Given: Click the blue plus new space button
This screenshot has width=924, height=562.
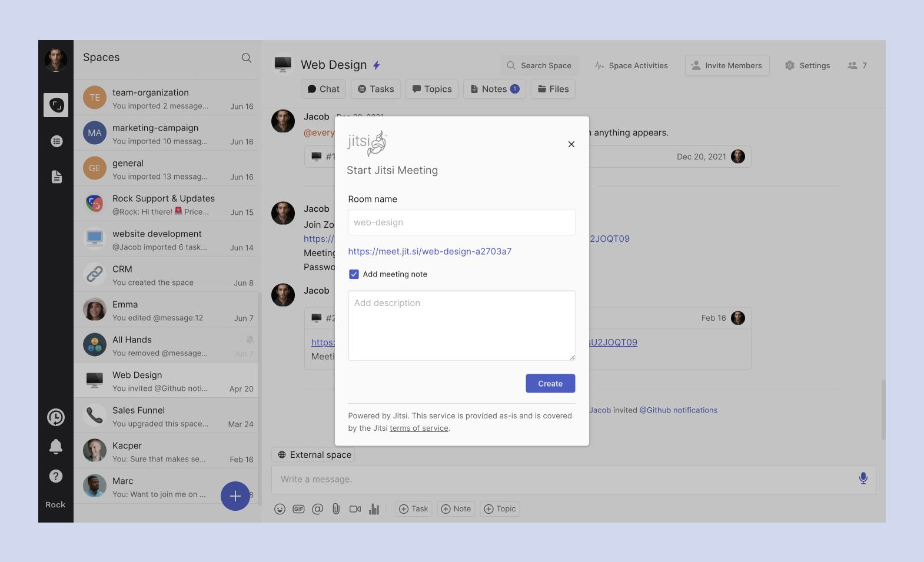Looking at the screenshot, I should point(235,496).
